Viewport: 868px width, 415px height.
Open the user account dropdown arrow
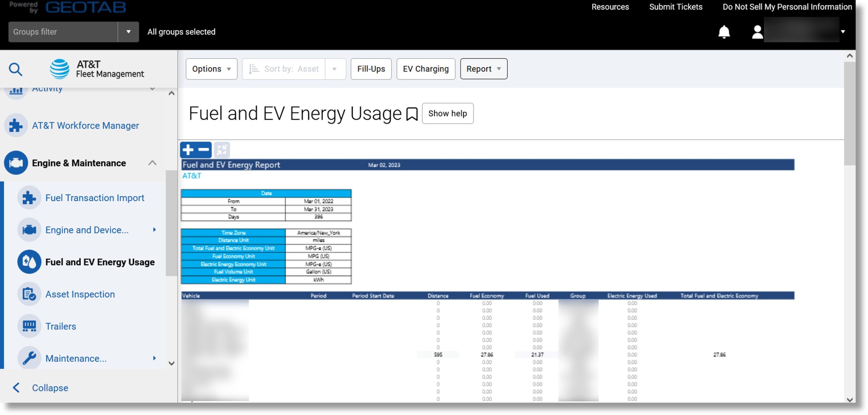pyautogui.click(x=843, y=32)
